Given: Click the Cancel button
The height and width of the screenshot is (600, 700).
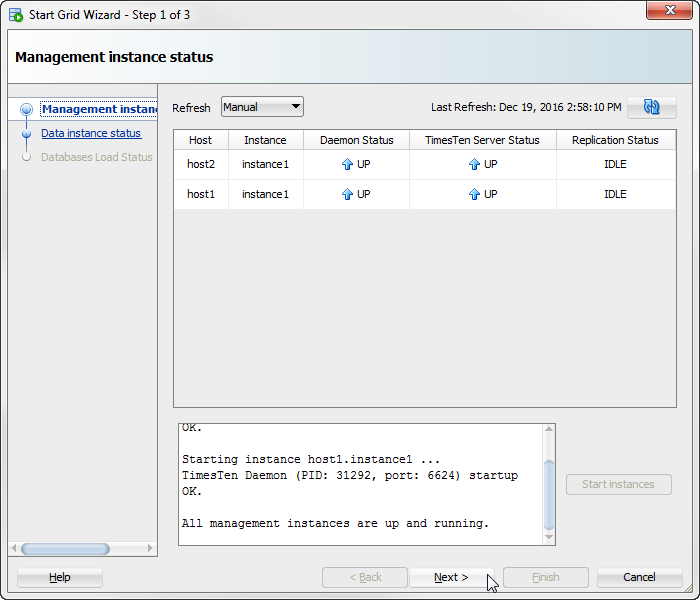Looking at the screenshot, I should 639,577.
